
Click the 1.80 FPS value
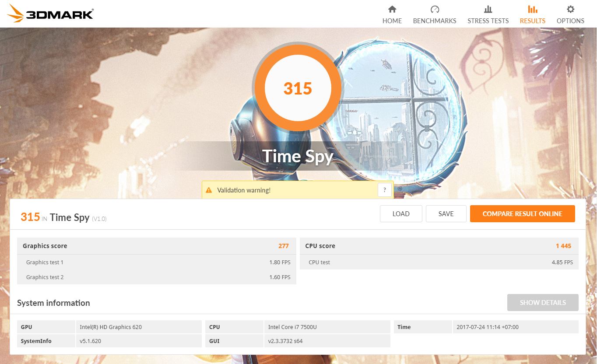tap(280, 262)
